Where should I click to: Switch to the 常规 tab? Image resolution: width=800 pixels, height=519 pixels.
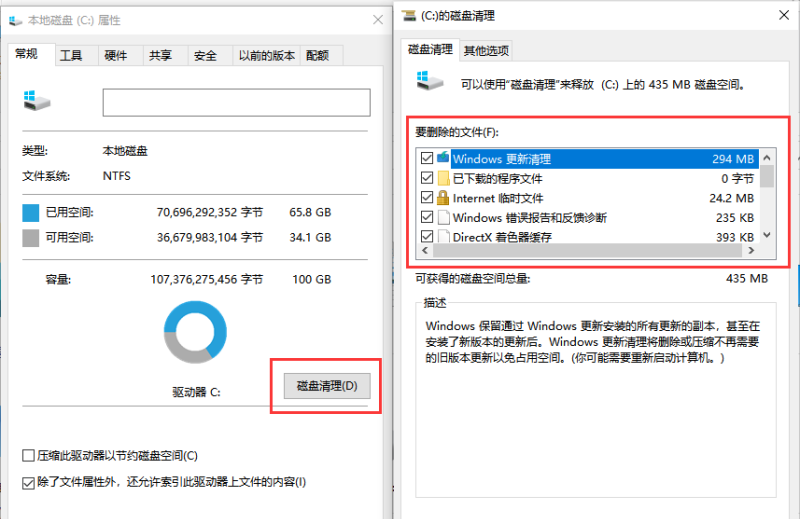(x=27, y=54)
